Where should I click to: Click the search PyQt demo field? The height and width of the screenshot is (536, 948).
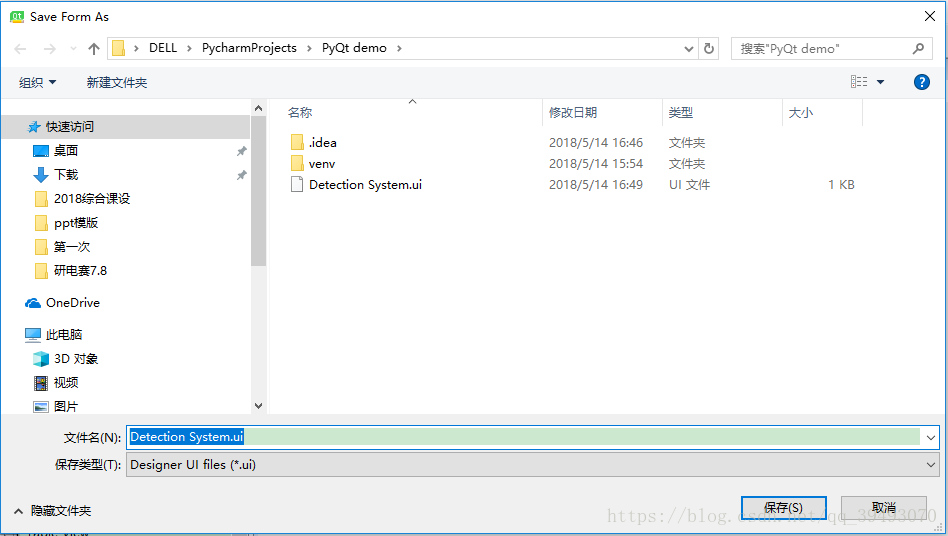[831, 48]
